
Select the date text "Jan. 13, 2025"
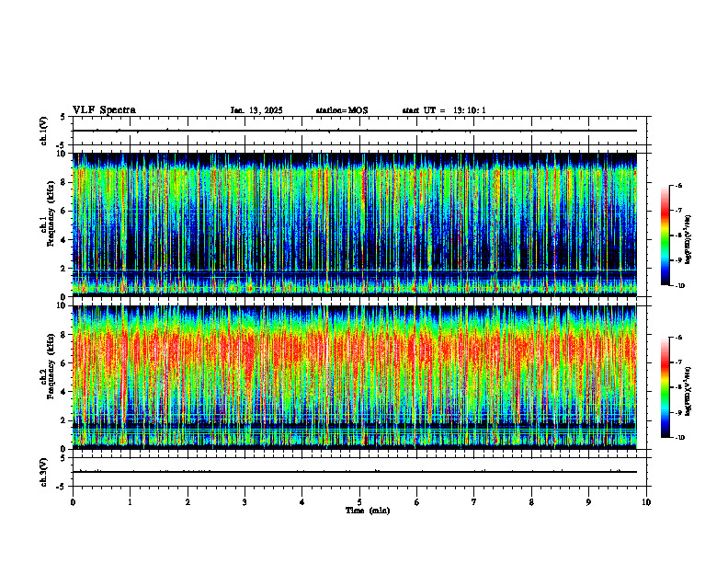256,110
